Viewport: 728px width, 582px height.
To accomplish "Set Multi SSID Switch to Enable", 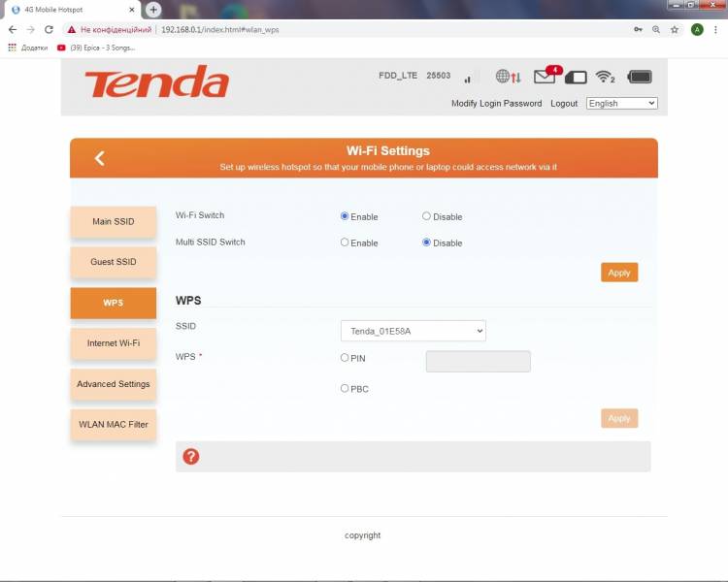I will (x=345, y=242).
